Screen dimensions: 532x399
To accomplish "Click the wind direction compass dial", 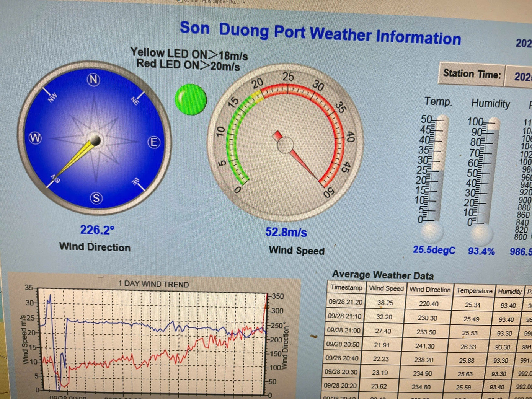I will tap(95, 138).
